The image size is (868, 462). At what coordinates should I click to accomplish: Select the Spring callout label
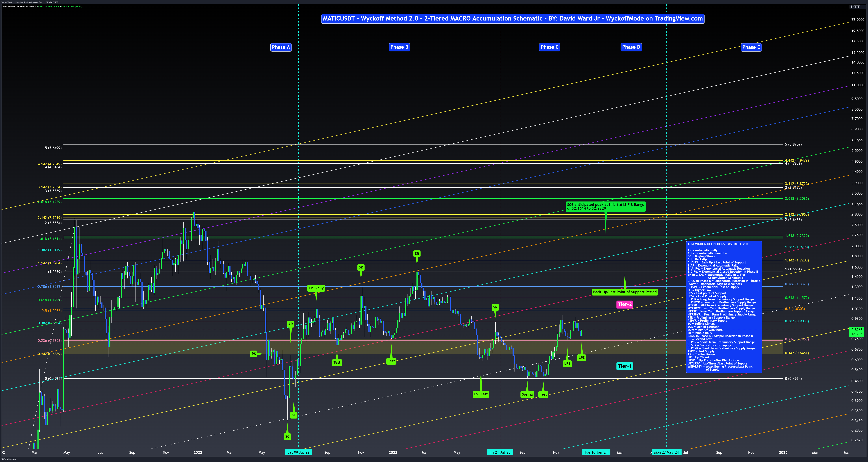click(x=527, y=394)
